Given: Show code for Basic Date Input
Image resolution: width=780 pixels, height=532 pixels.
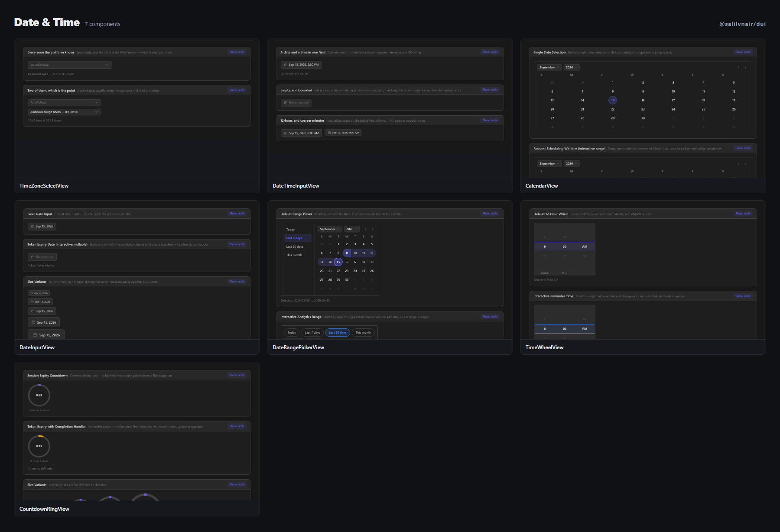Looking at the screenshot, I should [237, 214].
